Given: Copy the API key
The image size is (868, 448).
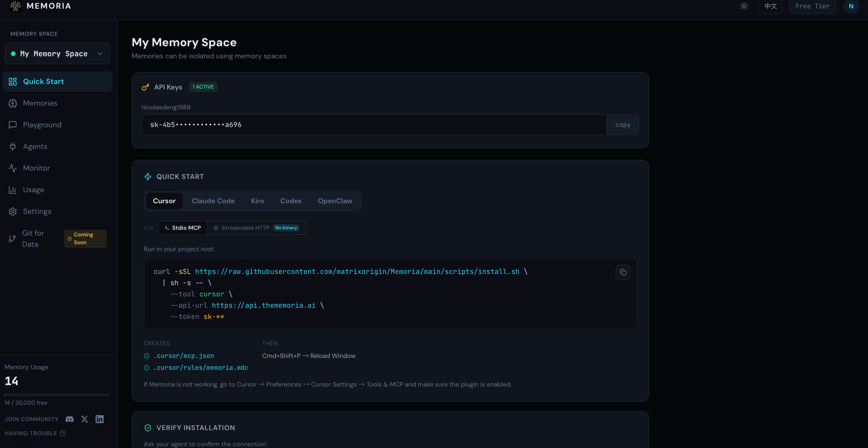Looking at the screenshot, I should click(x=623, y=125).
